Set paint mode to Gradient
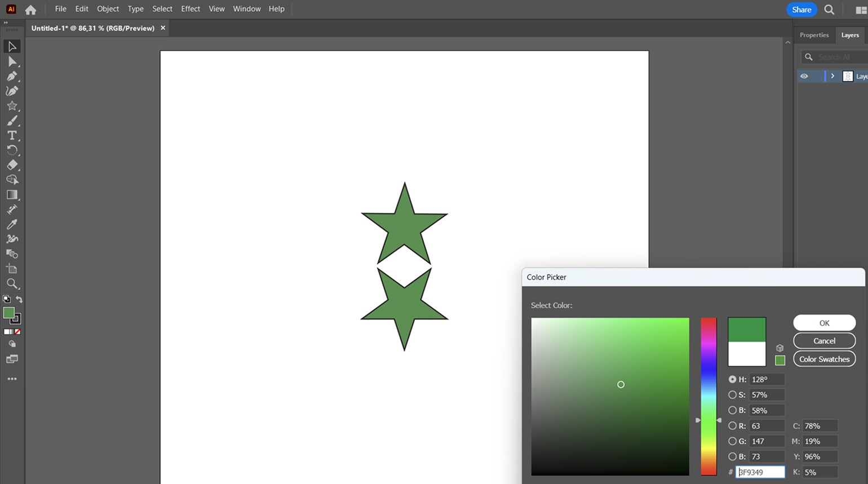 12,332
